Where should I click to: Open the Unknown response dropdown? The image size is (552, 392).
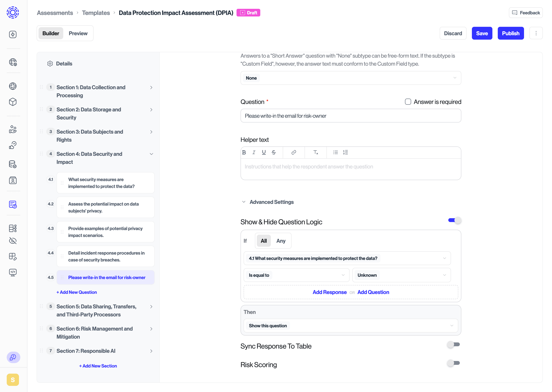pyautogui.click(x=401, y=275)
